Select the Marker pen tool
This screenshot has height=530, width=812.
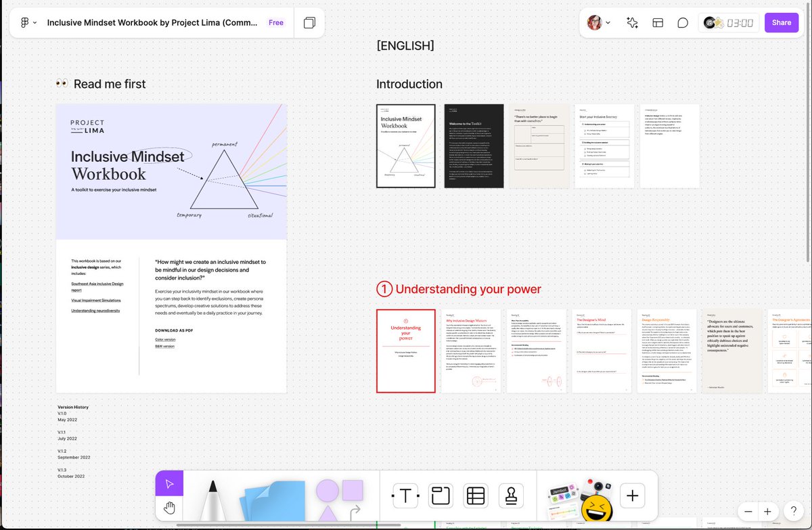point(213,500)
